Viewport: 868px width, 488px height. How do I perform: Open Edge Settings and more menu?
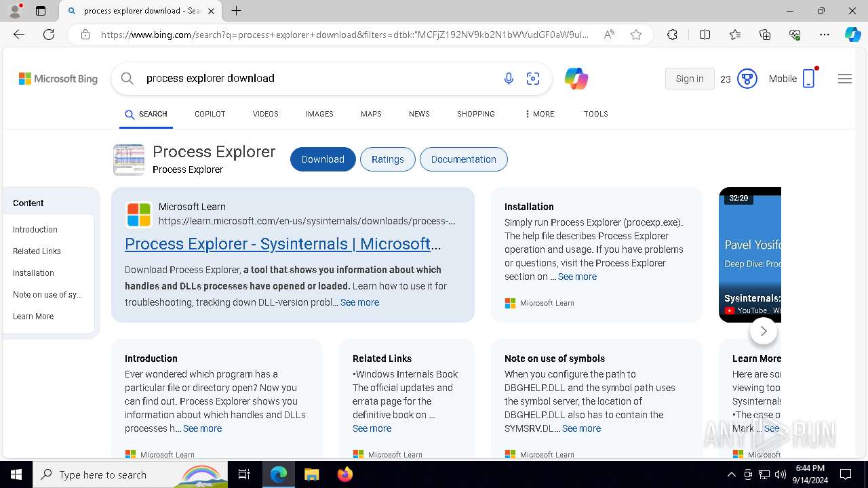point(825,35)
